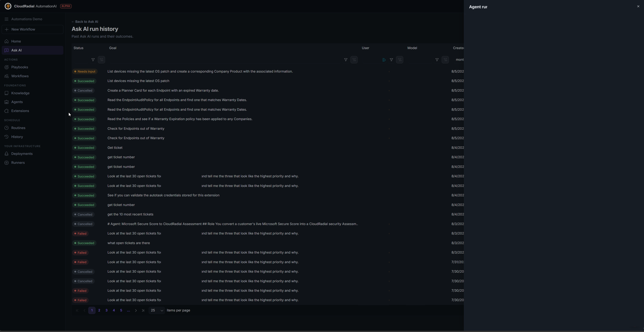Clear the Model column filter

(x=445, y=60)
